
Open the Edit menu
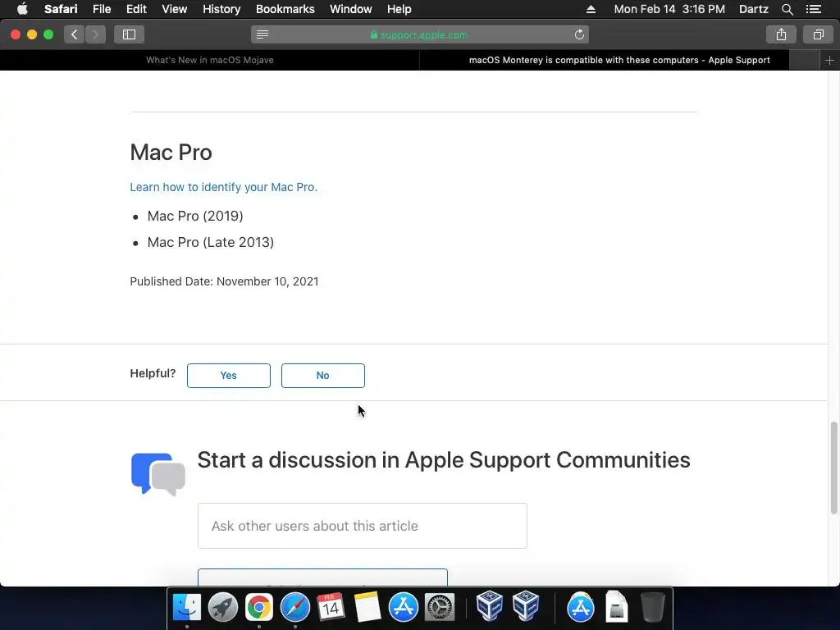click(x=136, y=9)
